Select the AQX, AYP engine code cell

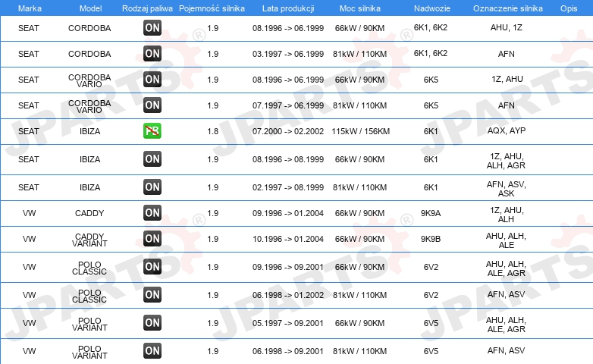click(507, 130)
